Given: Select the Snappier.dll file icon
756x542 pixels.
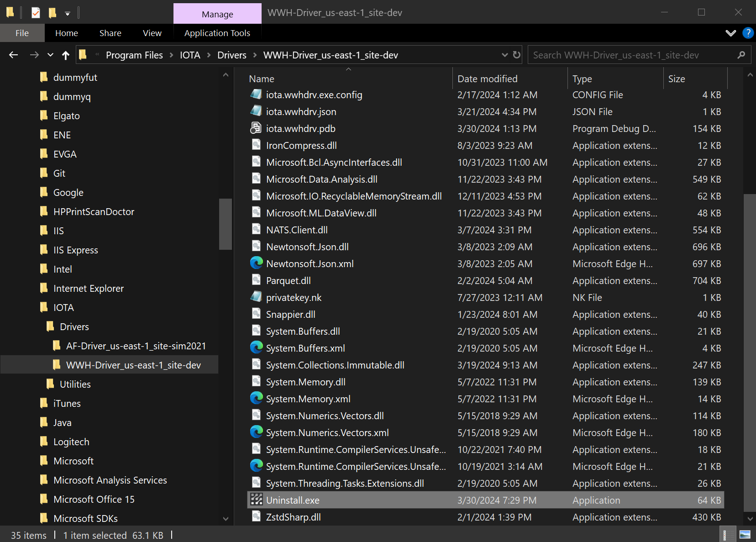Looking at the screenshot, I should coord(256,314).
